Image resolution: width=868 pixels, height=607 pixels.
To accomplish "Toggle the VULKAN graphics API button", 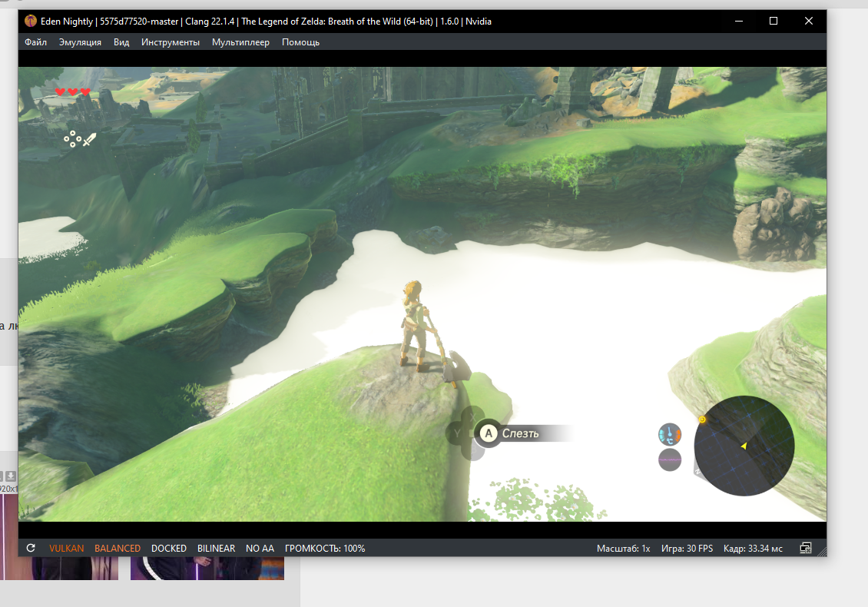I will [66, 549].
